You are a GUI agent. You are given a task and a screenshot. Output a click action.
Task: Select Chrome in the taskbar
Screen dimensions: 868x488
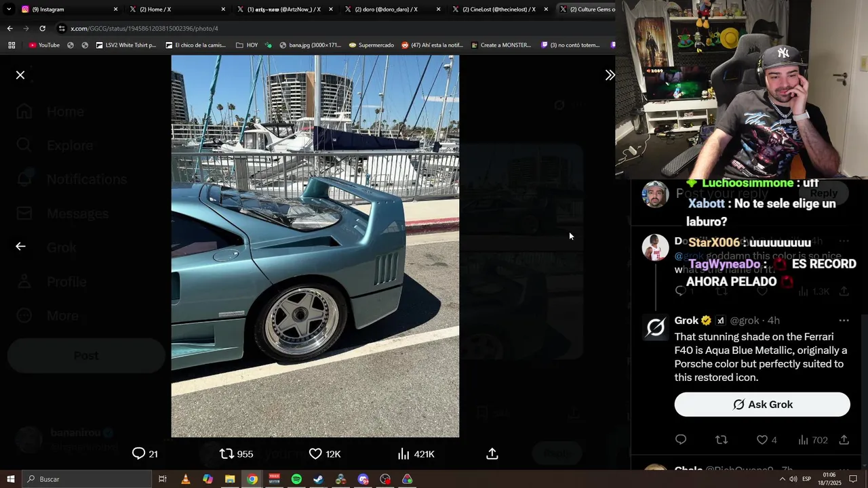(252, 479)
